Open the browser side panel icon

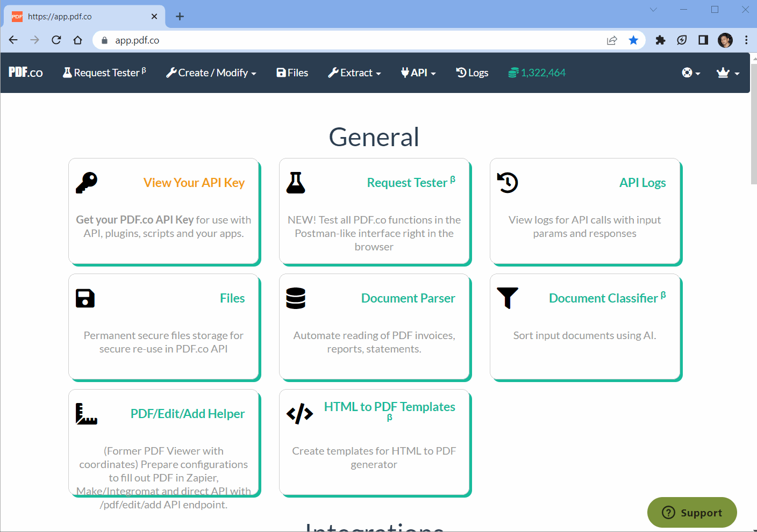tap(703, 40)
